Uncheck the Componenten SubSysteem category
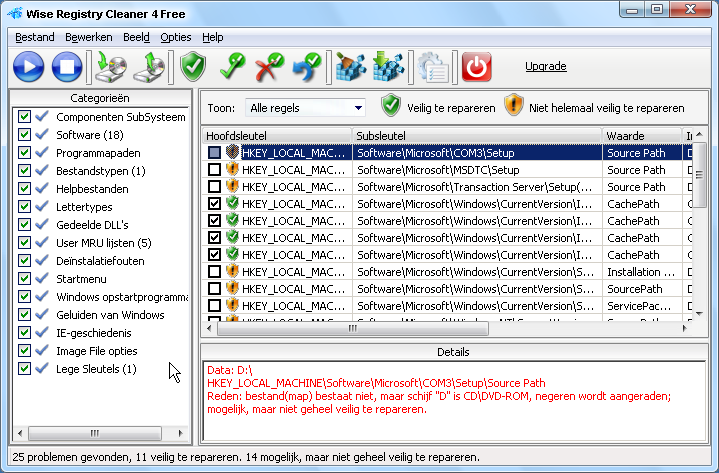 [x=24, y=116]
